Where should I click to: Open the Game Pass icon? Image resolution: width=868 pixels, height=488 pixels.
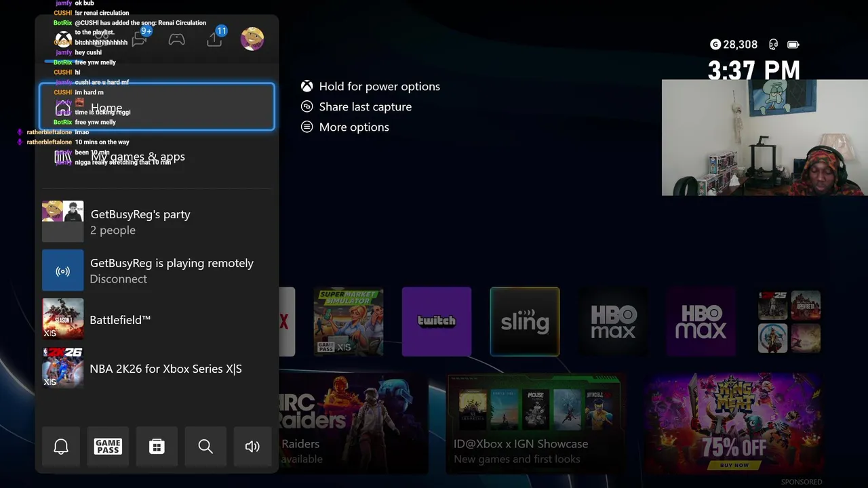[x=108, y=446]
